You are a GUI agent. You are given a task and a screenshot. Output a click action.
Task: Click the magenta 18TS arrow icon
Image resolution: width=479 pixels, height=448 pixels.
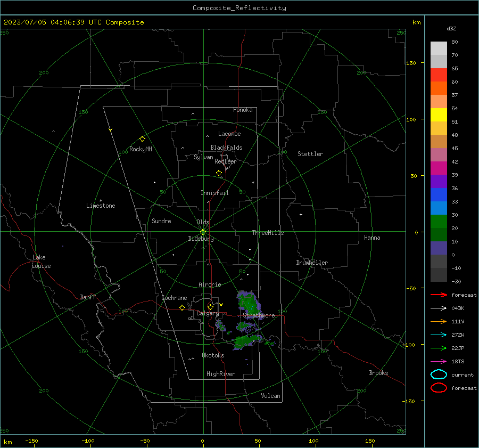point(439,362)
